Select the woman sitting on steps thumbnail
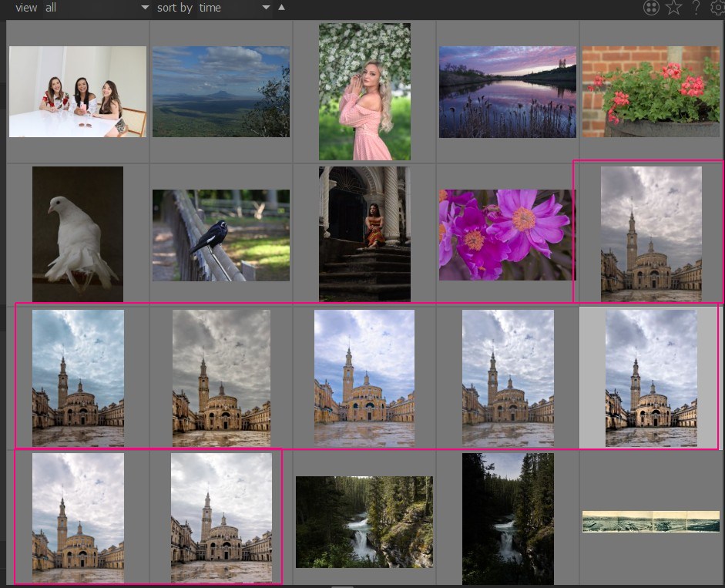 (x=364, y=234)
